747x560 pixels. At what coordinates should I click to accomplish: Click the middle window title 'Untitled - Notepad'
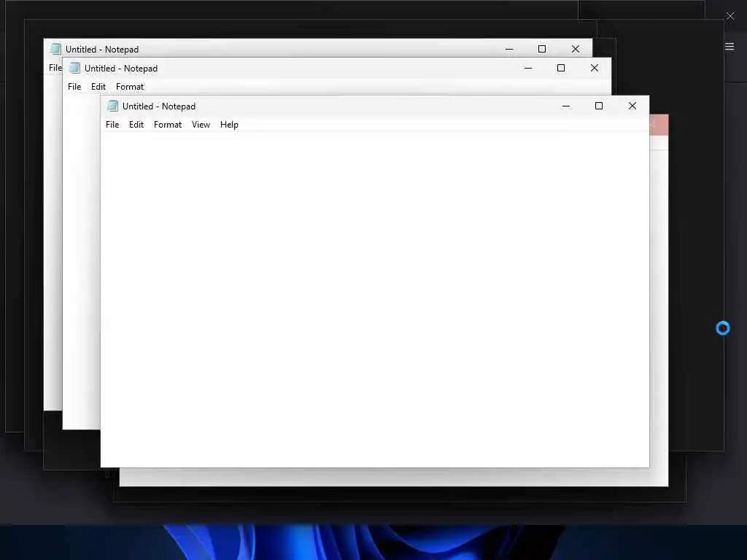click(121, 69)
